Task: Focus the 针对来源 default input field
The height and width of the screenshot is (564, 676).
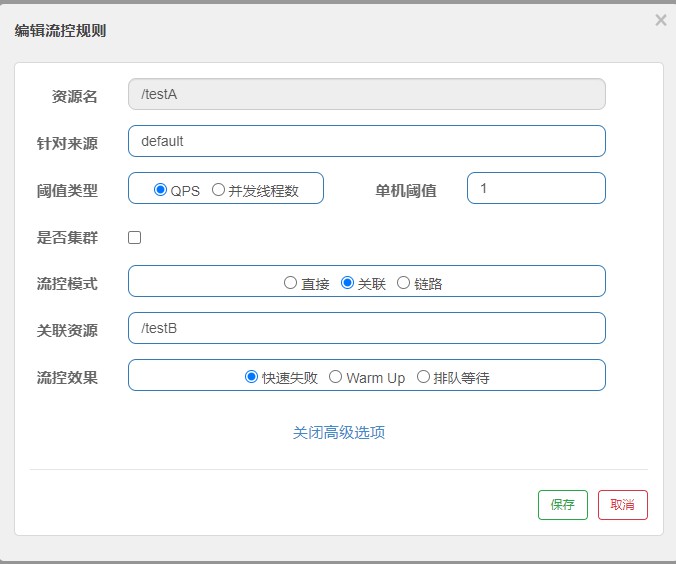Action: pos(367,141)
